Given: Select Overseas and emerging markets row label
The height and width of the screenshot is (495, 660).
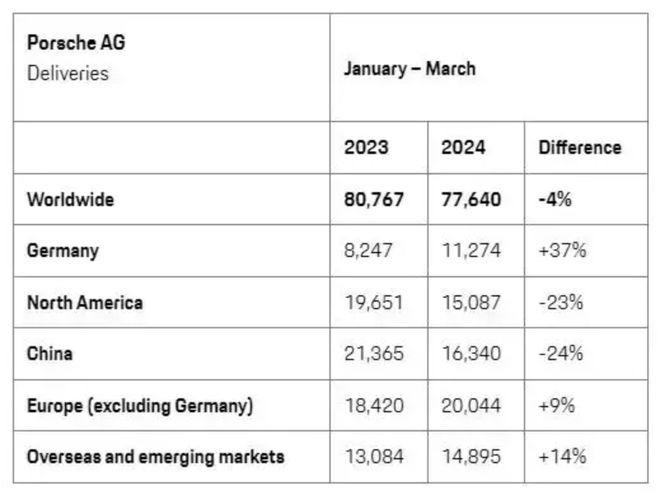Looking at the screenshot, I should (155, 457).
